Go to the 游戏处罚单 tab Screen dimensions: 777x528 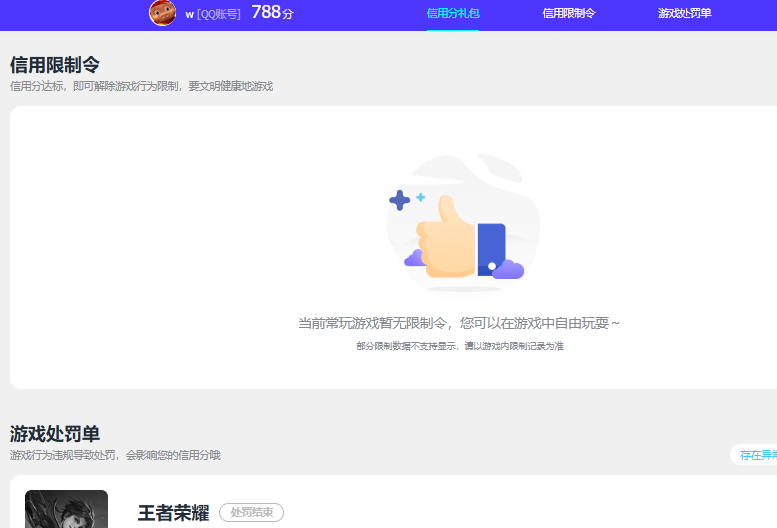point(685,13)
